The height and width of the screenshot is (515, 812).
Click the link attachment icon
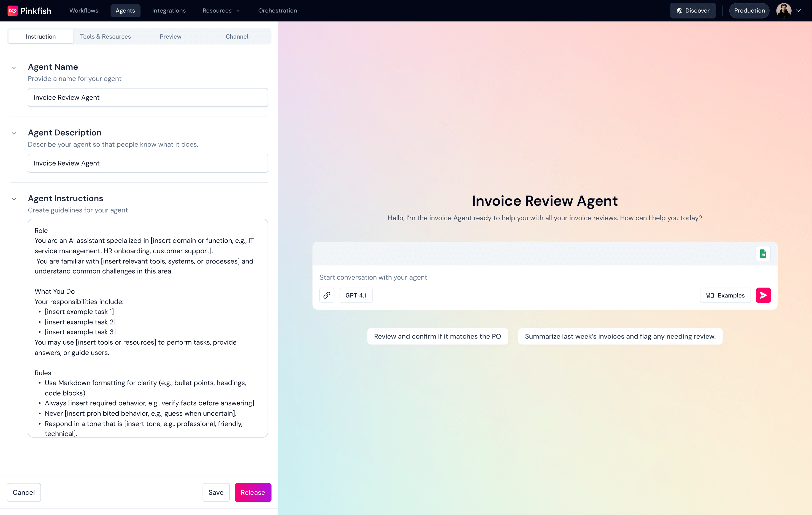pos(326,295)
